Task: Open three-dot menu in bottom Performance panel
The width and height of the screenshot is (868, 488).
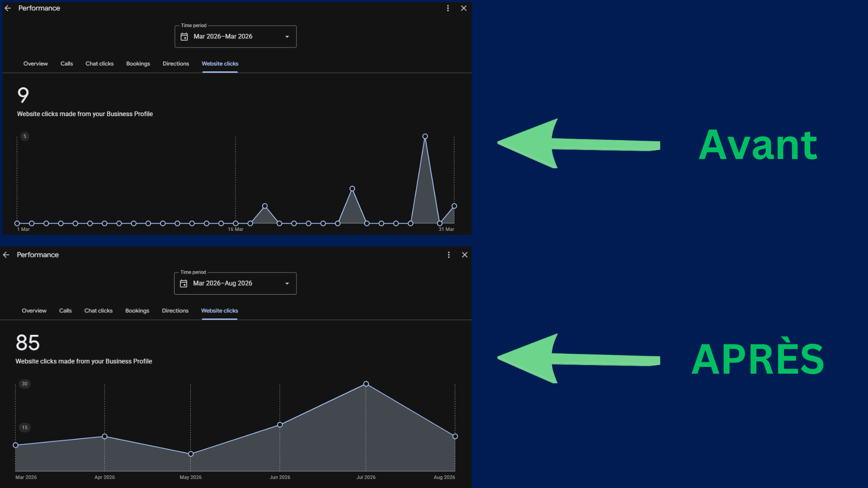Action: pos(449,255)
